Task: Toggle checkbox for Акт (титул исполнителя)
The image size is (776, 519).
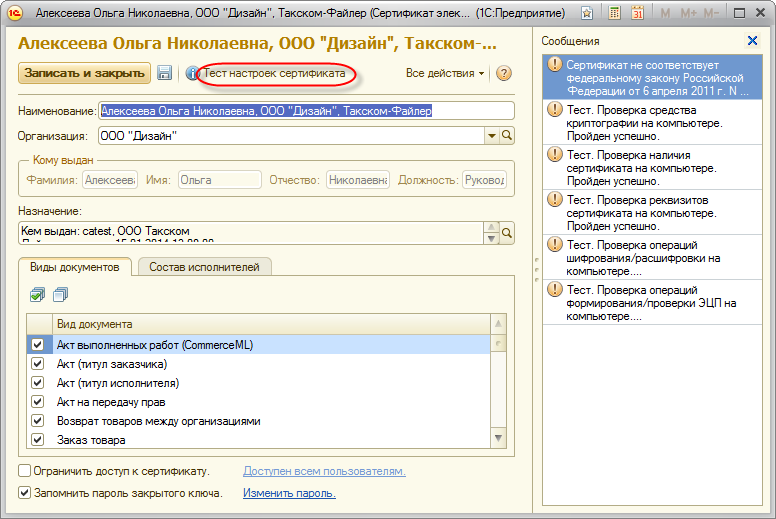Action: click(38, 382)
